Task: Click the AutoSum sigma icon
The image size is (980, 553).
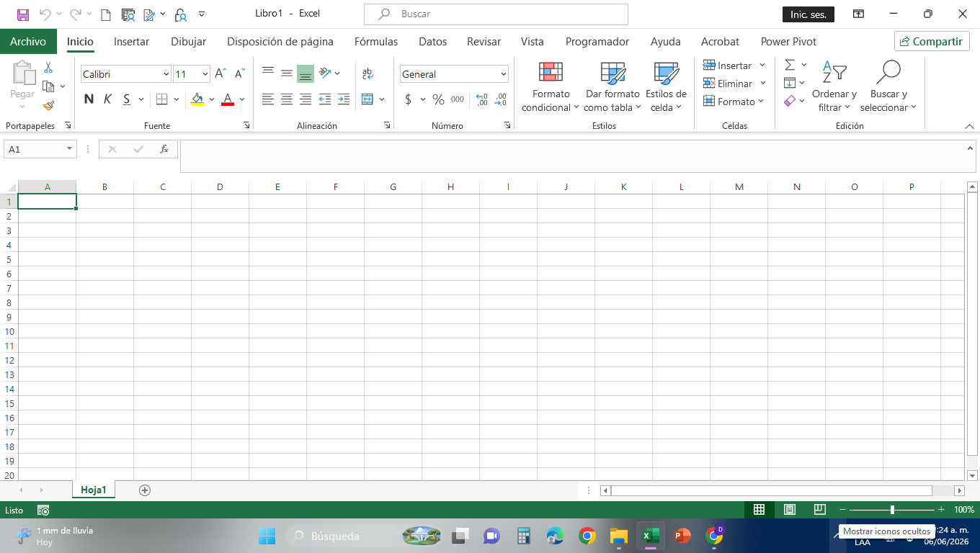Action: tap(790, 65)
